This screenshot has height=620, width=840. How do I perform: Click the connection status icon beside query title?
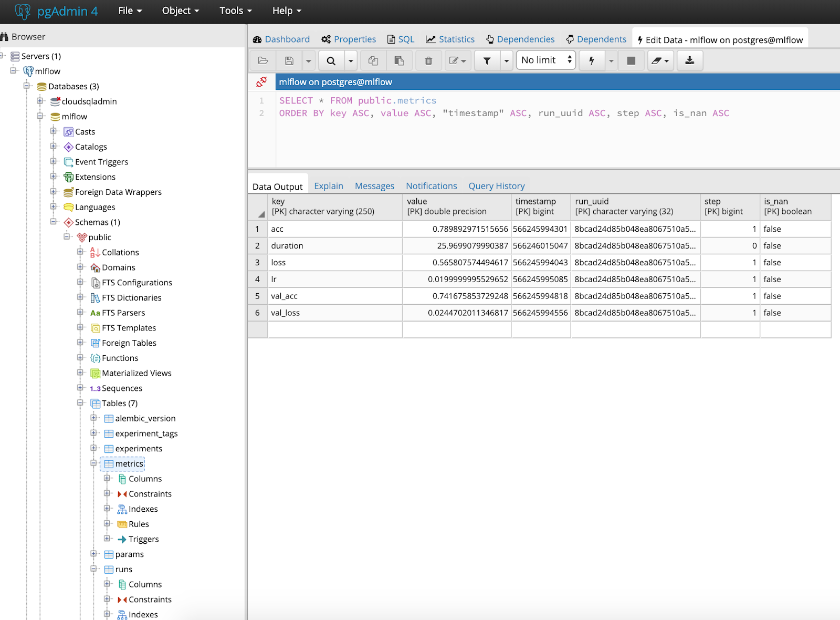click(x=261, y=82)
